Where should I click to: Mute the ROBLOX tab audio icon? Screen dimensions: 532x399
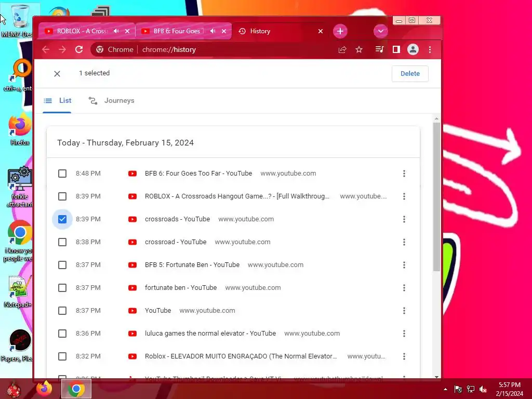pos(116,31)
